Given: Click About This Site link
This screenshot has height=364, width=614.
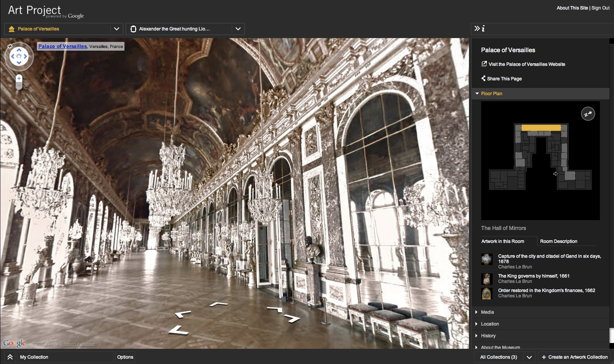Looking at the screenshot, I should tap(572, 8).
